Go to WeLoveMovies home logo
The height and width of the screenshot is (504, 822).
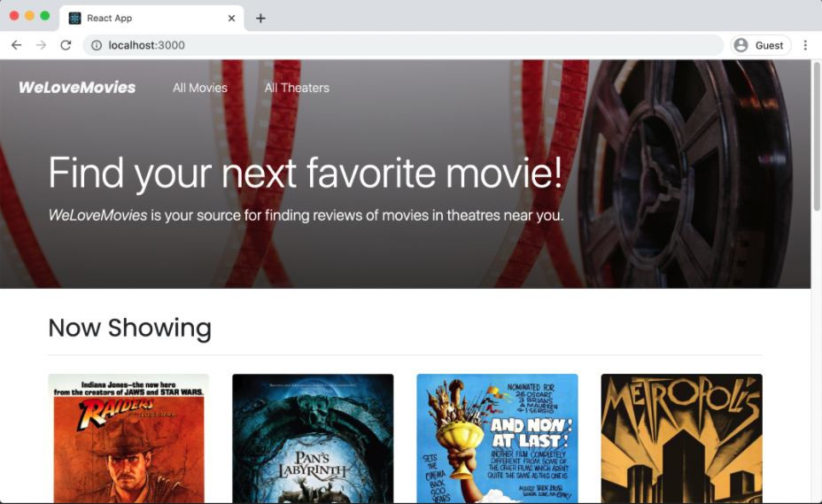coord(77,87)
